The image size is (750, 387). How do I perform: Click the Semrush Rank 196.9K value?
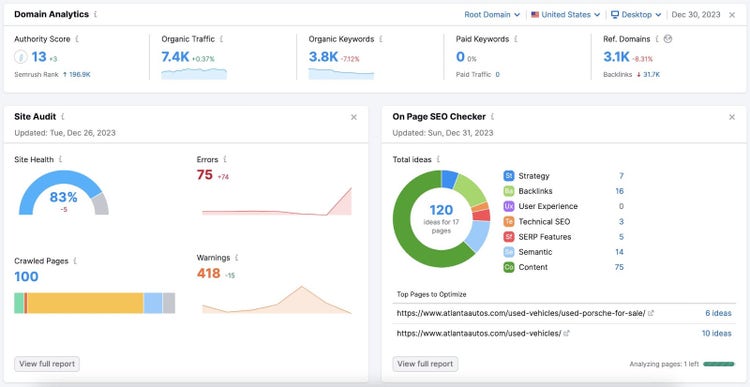79,75
